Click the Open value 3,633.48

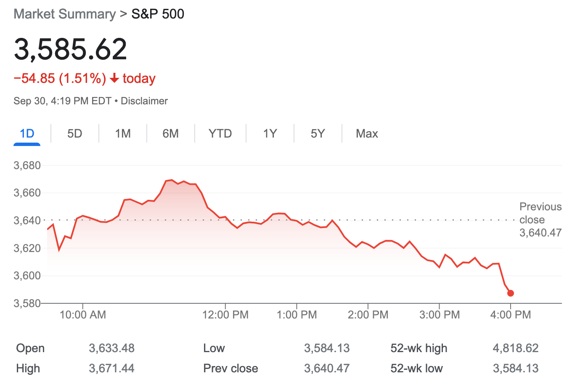click(x=111, y=348)
